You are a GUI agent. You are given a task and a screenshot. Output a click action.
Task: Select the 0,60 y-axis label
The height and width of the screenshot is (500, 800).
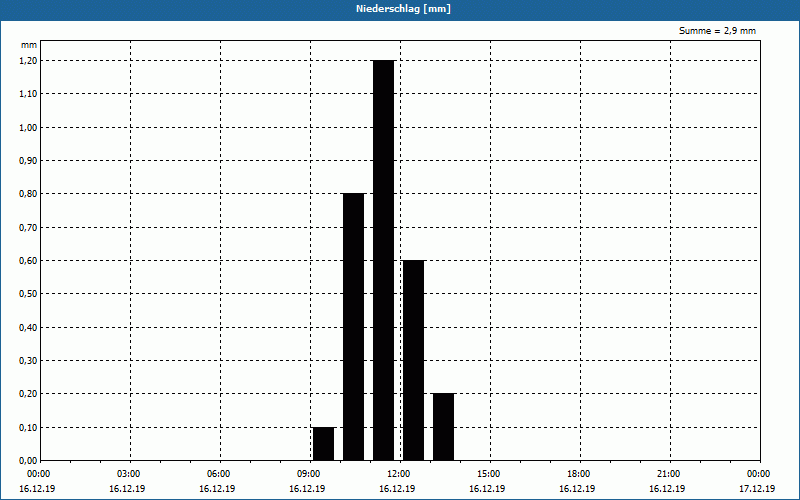point(28,261)
